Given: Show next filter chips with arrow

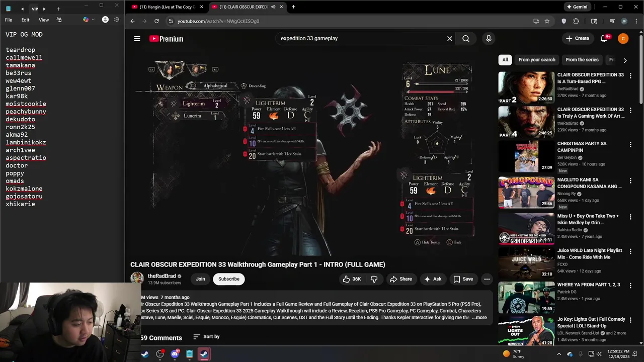Looking at the screenshot, I should pos(625,60).
